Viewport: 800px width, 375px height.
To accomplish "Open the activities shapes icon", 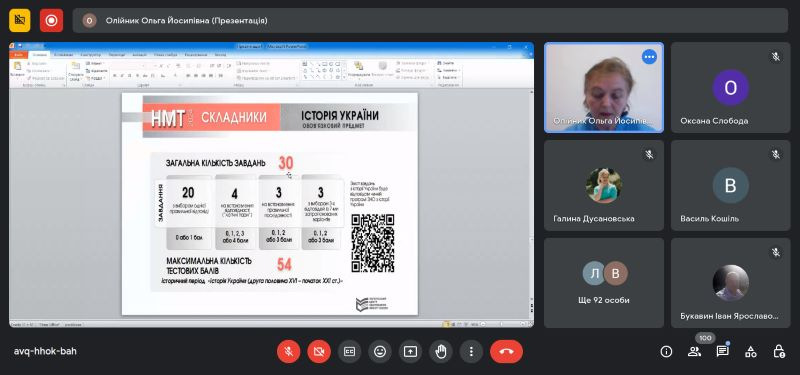I will click(x=751, y=352).
